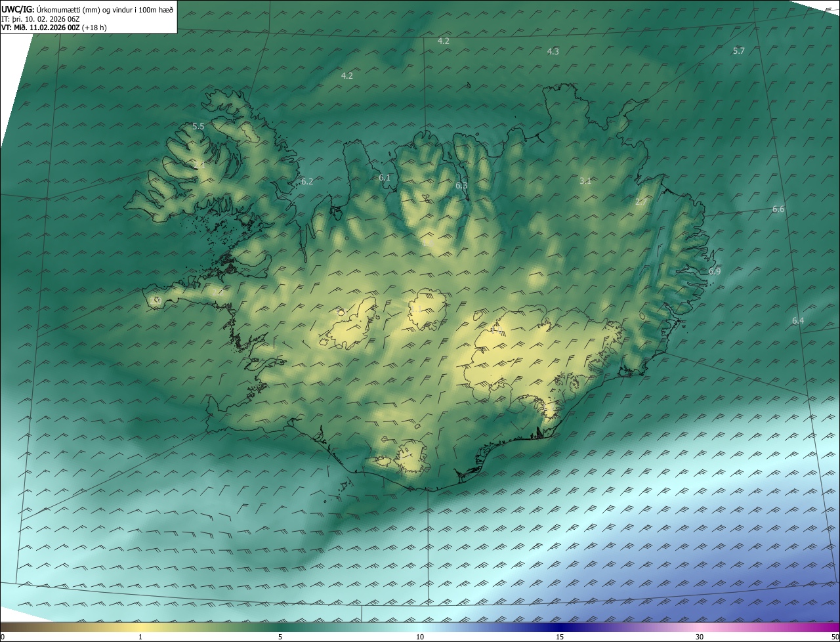Click the 6.6 value off the east coast

(778, 209)
